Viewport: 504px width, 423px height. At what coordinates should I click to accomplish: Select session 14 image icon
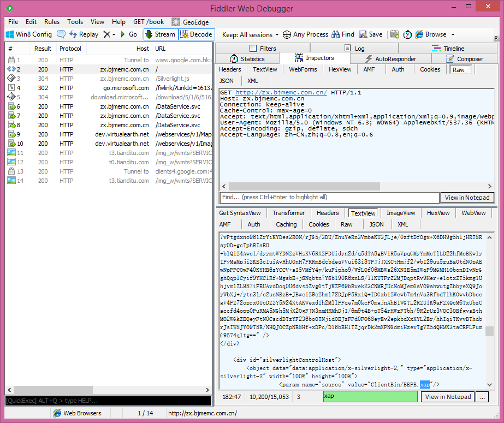(x=11, y=180)
